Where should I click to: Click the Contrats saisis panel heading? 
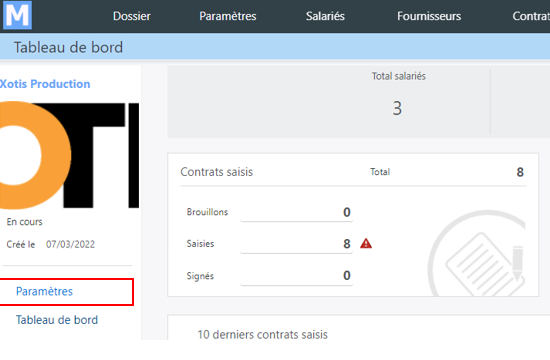216,172
